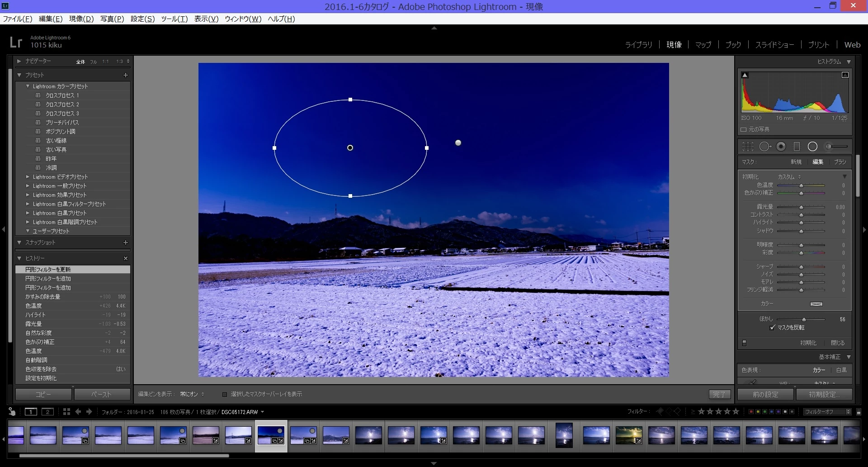868x467 pixels.
Task: Click main window display button 1
Action: pos(31,411)
